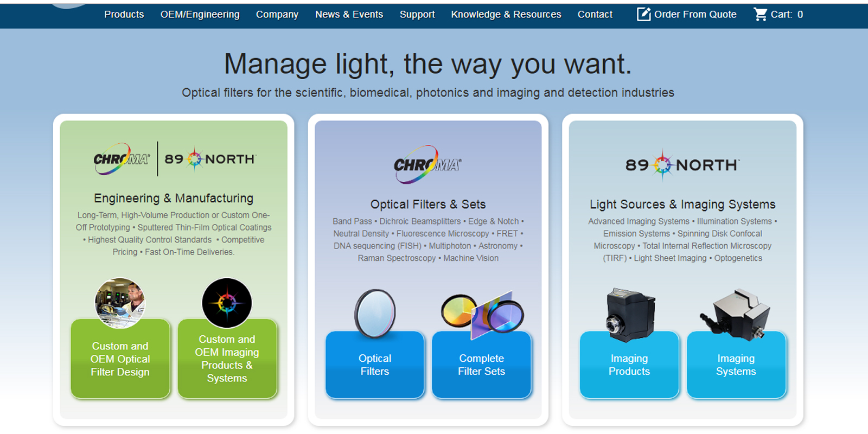The image size is (868, 434).
Task: Select the Complete Filter Sets button
Action: (481, 365)
